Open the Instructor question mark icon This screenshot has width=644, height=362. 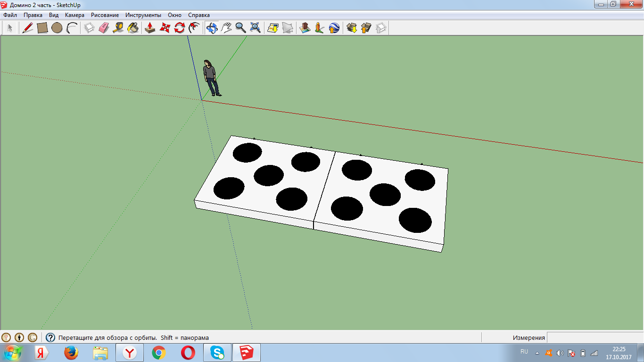[50, 337]
